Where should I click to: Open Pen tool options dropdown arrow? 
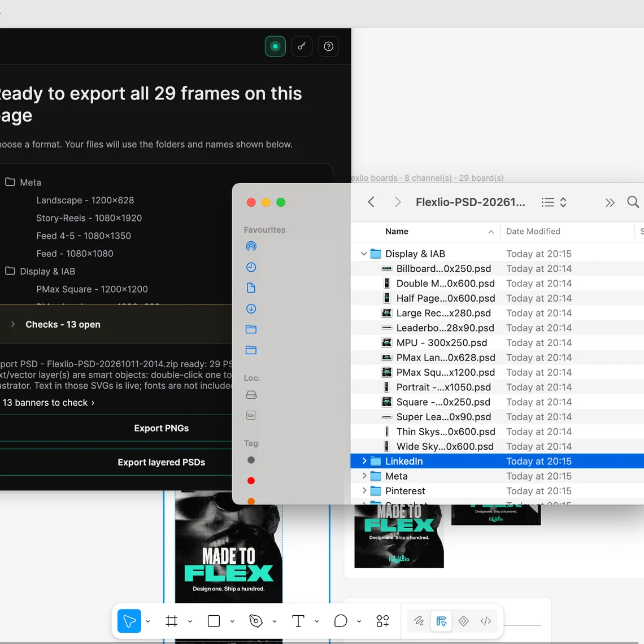[275, 621]
